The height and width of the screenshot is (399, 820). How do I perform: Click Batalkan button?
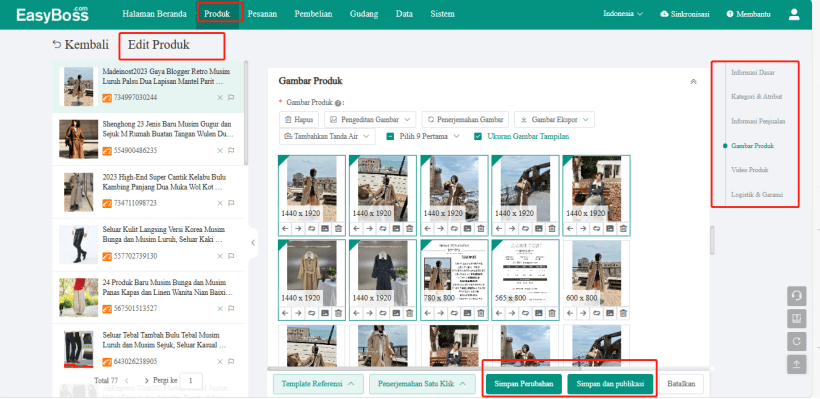tap(681, 384)
